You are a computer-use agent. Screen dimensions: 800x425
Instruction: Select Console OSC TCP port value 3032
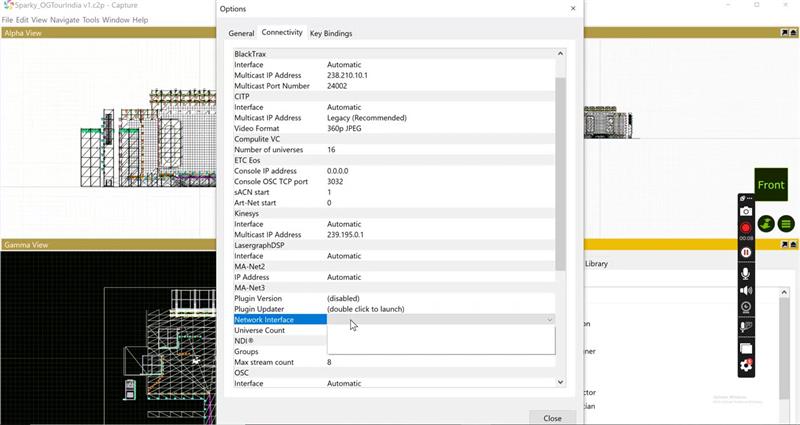pos(335,182)
